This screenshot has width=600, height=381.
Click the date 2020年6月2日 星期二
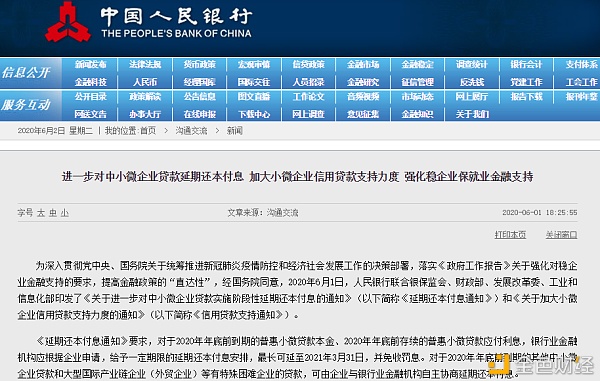click(x=55, y=131)
